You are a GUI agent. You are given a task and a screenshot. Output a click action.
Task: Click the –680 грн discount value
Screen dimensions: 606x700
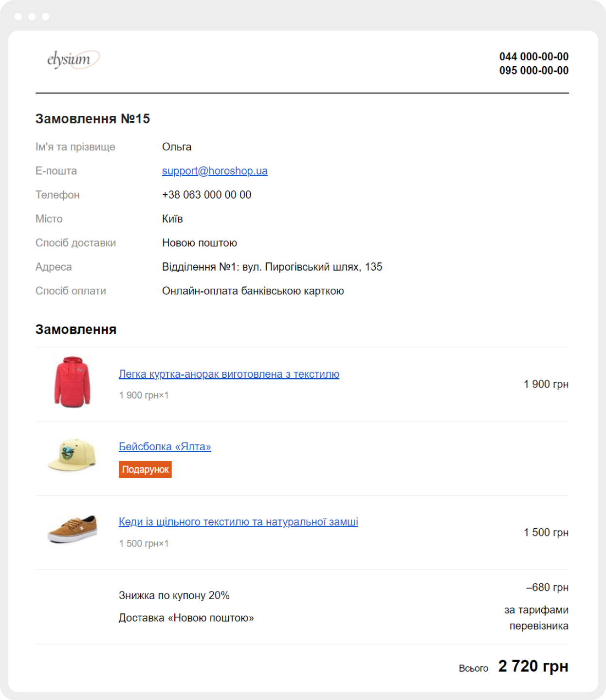click(547, 588)
